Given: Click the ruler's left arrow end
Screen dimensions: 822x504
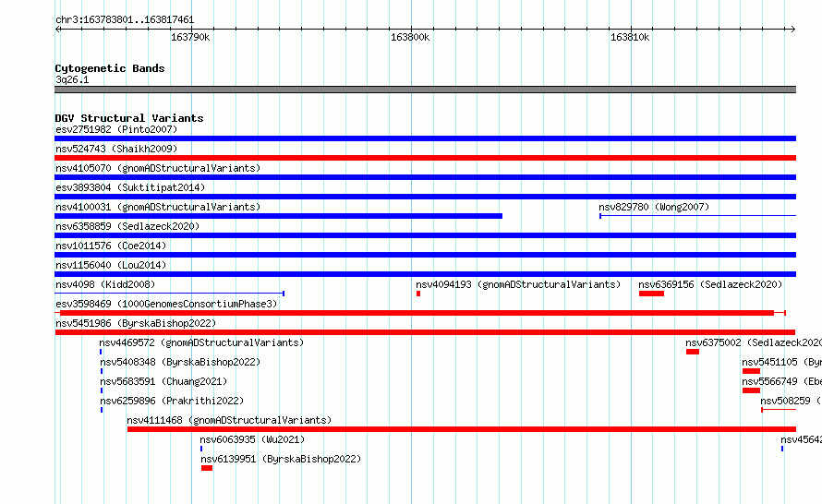Looking at the screenshot, I should 57,30.
